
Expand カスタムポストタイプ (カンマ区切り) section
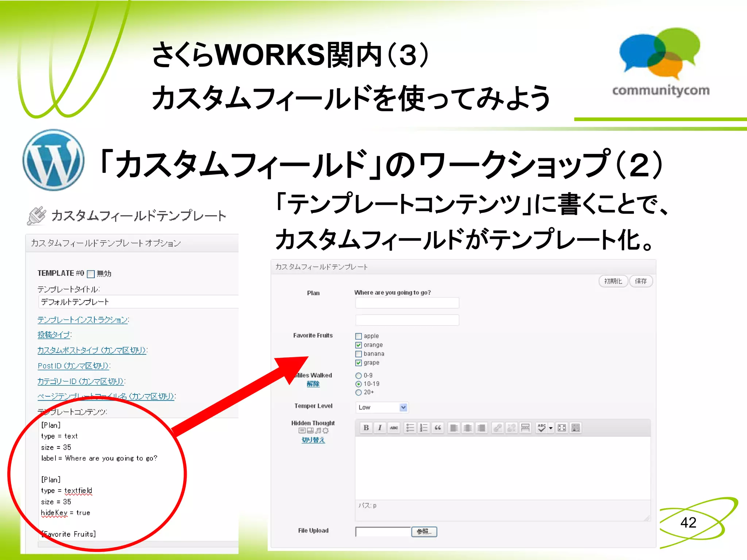[x=92, y=350]
